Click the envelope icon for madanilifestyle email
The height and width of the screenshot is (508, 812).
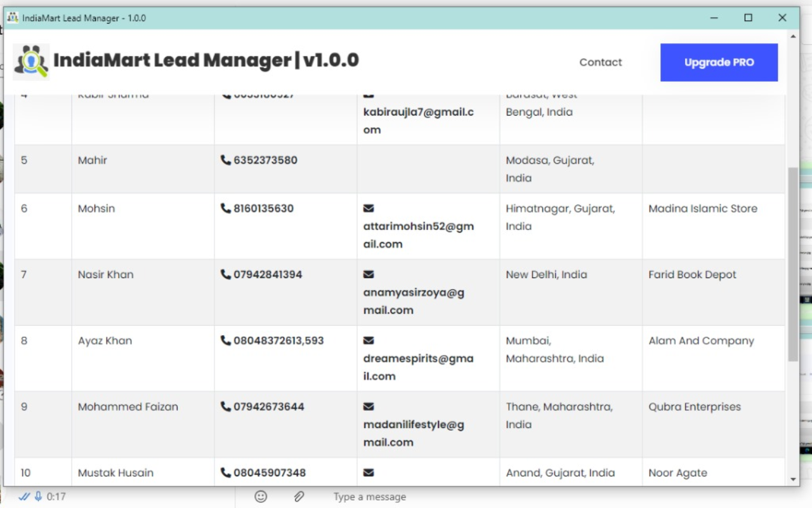coord(369,406)
